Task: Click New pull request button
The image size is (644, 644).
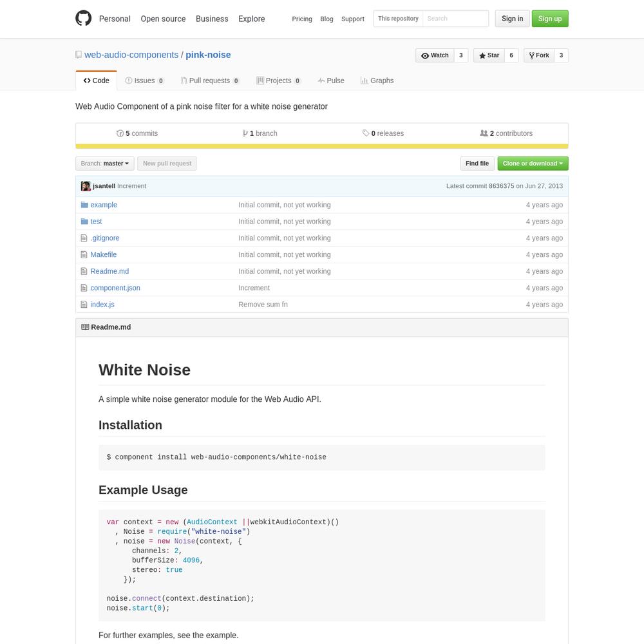Action: click(167, 164)
